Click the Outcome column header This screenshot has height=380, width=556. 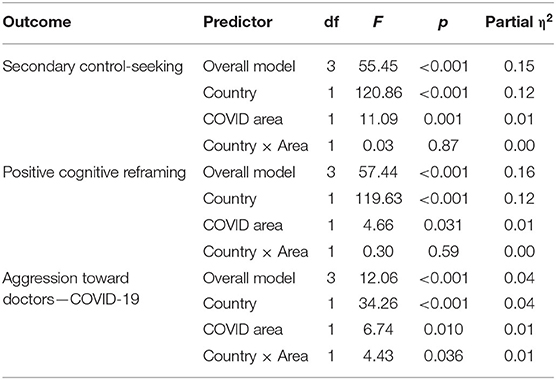coord(37,22)
